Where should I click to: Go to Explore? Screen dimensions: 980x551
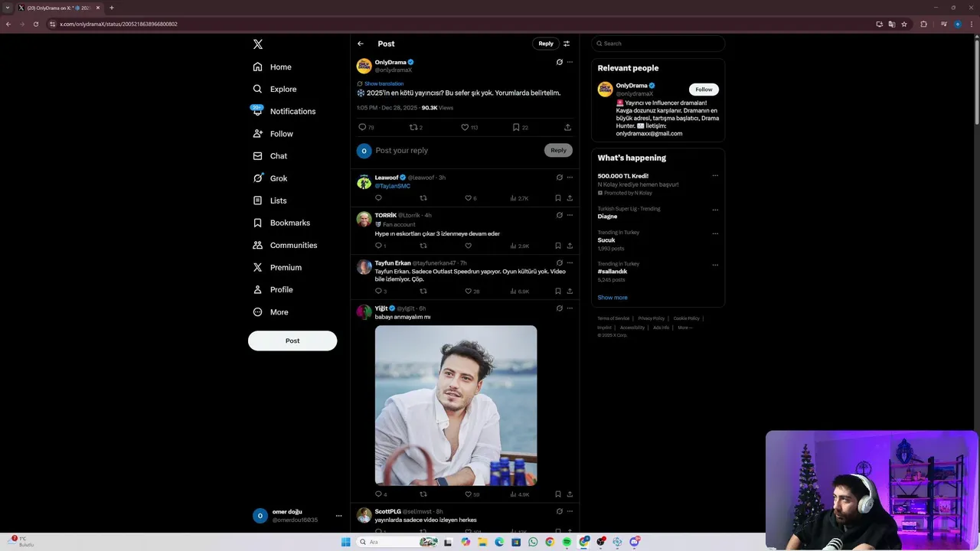275,90
